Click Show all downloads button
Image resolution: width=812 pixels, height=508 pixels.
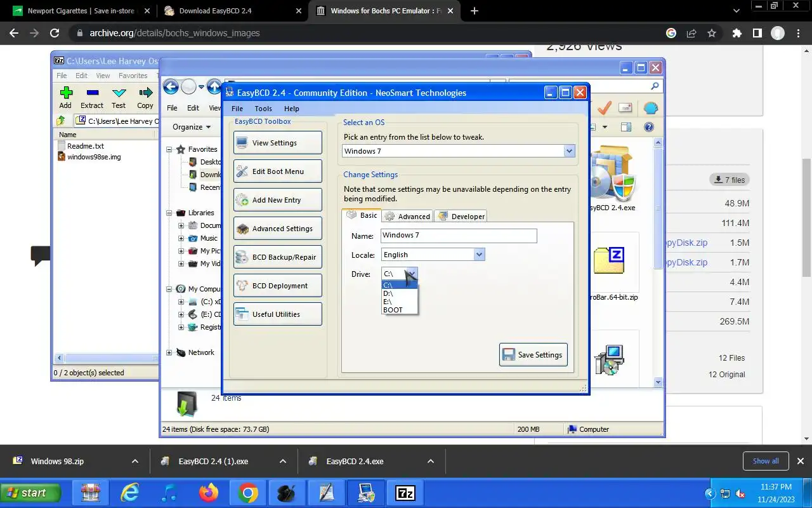(x=766, y=461)
